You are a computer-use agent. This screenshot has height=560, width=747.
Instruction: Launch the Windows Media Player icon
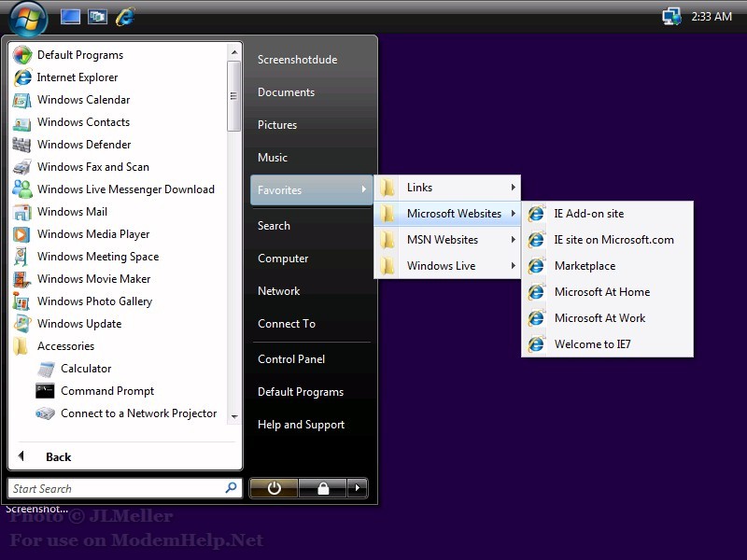click(21, 234)
